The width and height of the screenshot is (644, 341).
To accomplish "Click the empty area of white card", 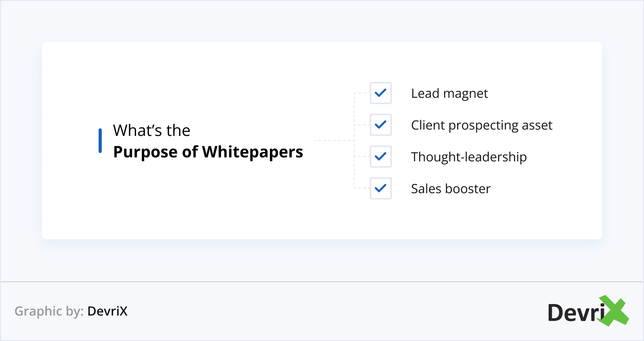I will coord(199,207).
